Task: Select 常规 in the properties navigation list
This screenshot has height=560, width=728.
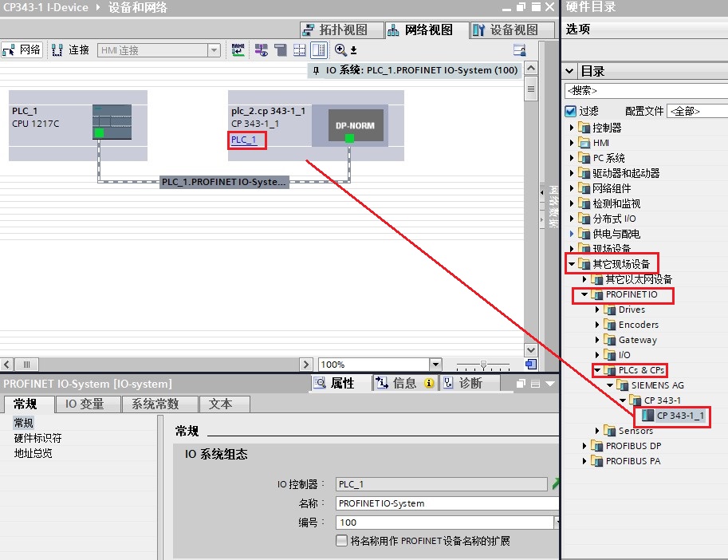Action: click(x=24, y=423)
